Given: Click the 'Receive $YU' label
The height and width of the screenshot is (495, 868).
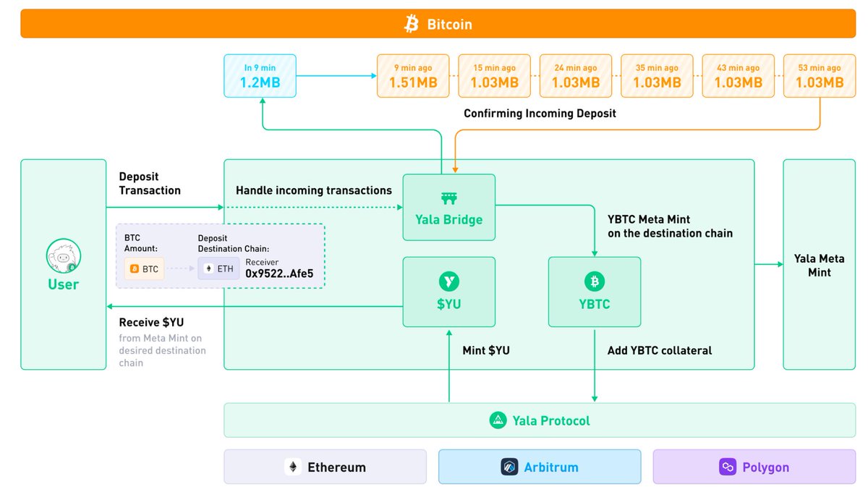Looking at the screenshot, I should [151, 322].
